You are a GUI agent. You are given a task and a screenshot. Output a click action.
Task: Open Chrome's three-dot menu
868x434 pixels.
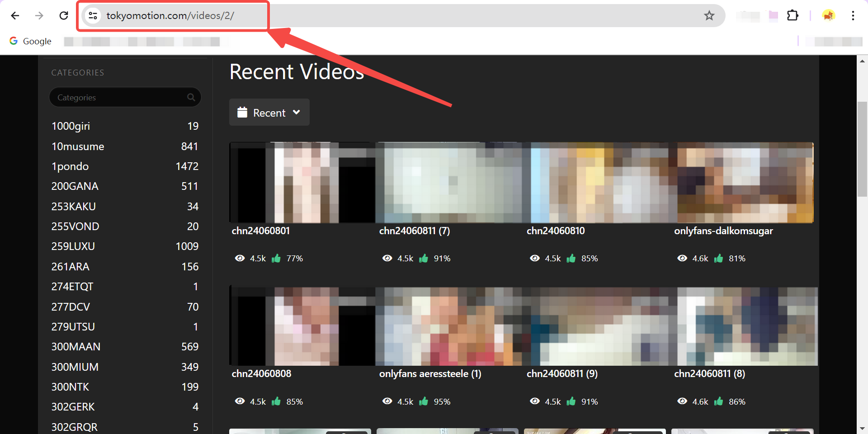pos(853,15)
